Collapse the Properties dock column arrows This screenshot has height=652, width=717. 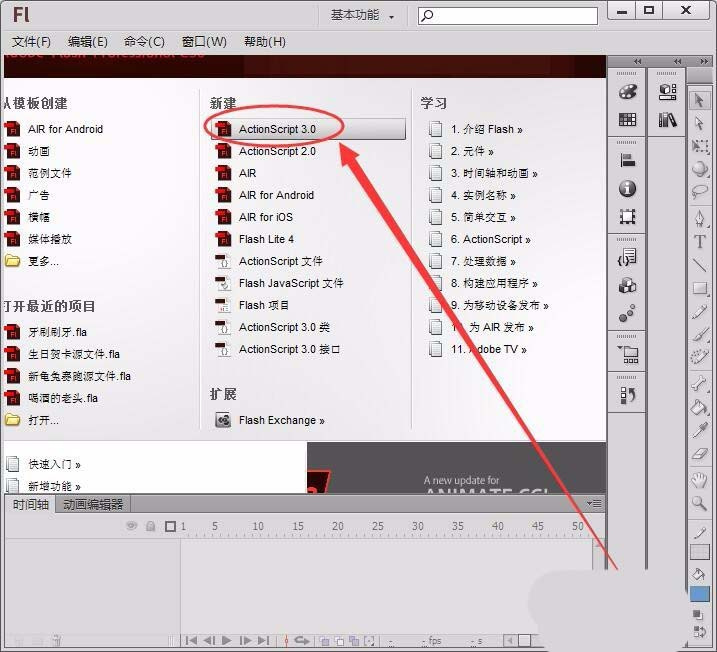[x=678, y=61]
